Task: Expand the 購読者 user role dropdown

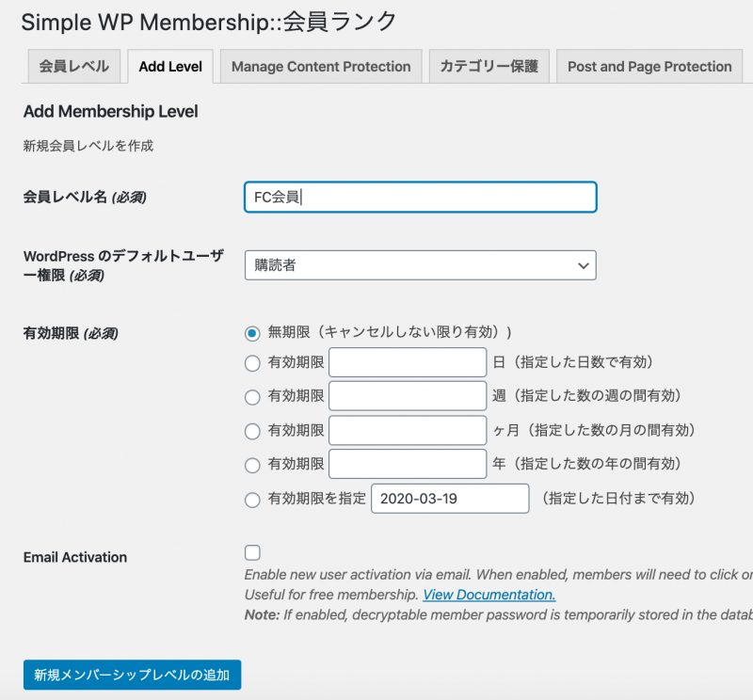Action: [420, 265]
